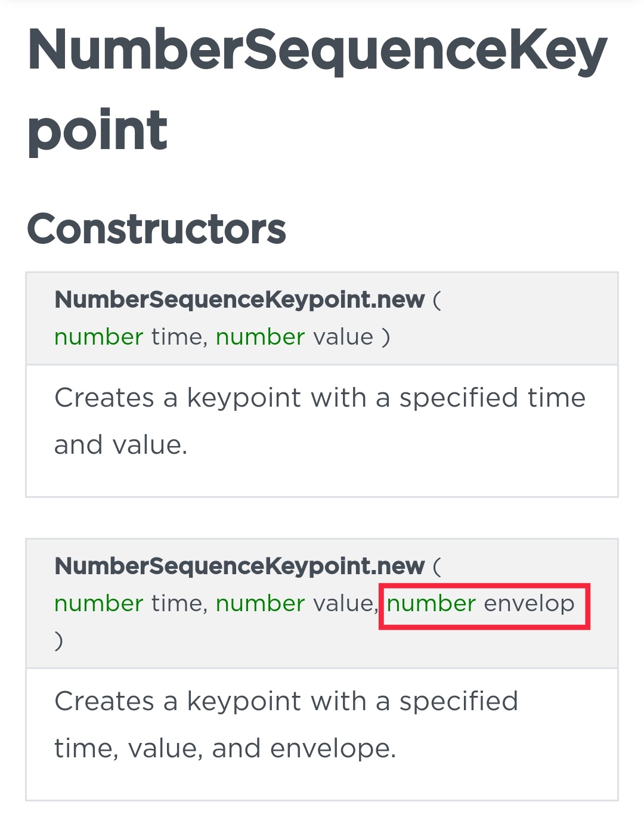The width and height of the screenshot is (644, 833).
Task: Click the 'value' parameter in first constructor
Action: 343,337
